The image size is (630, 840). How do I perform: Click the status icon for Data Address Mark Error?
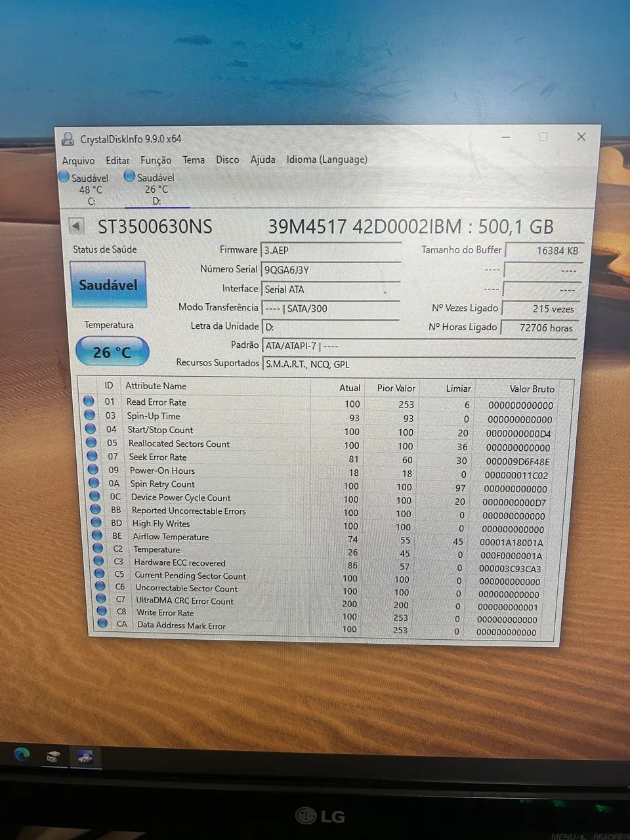point(102,623)
